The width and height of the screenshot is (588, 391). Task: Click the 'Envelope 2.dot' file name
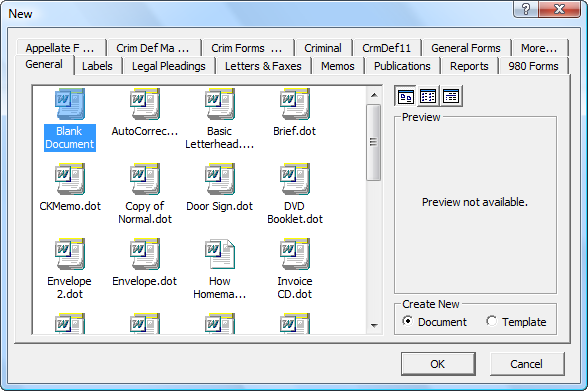(x=70, y=288)
